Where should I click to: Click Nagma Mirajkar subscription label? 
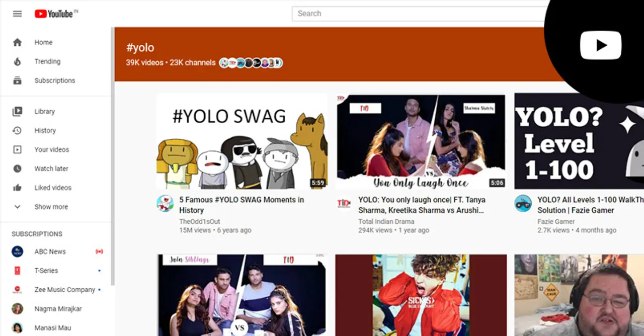click(x=58, y=309)
